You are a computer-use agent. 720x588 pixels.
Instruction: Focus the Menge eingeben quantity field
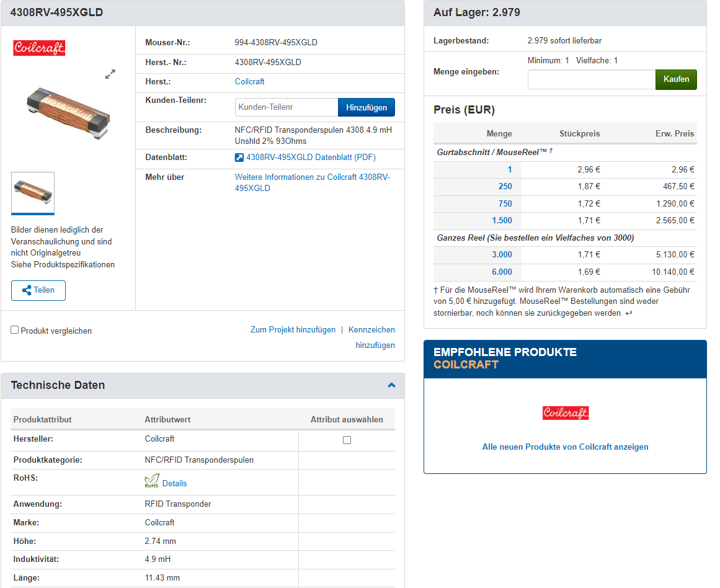coord(592,79)
